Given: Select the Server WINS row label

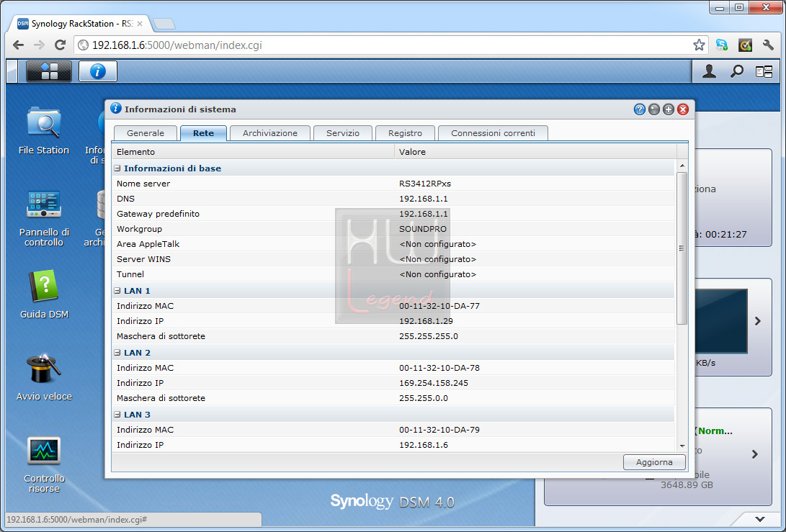Looking at the screenshot, I should (143, 259).
